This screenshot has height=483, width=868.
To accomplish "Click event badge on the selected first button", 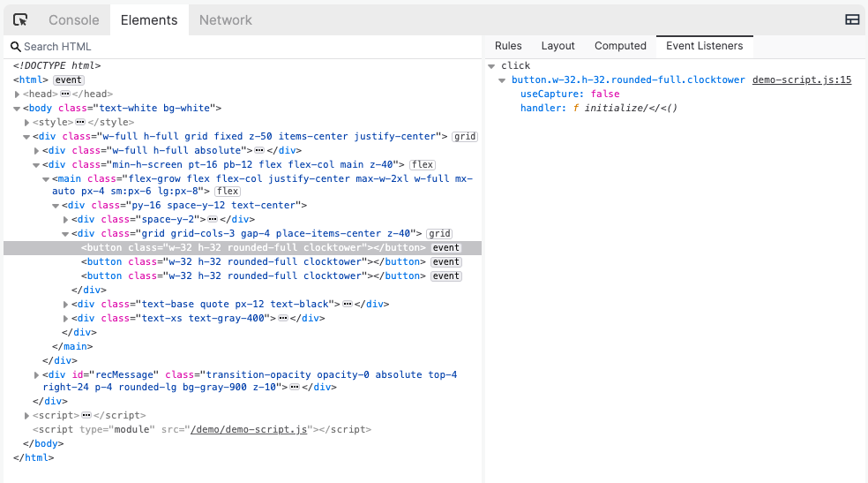I will click(446, 247).
